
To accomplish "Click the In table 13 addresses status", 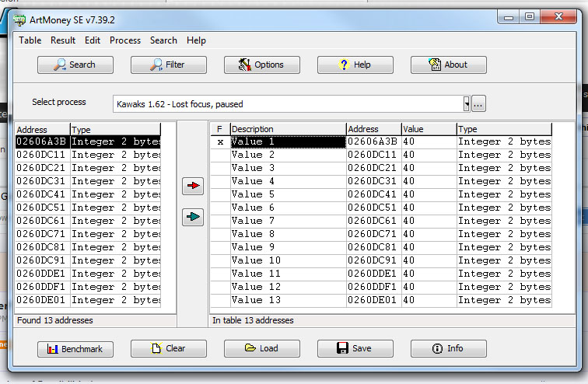I will pos(253,321).
